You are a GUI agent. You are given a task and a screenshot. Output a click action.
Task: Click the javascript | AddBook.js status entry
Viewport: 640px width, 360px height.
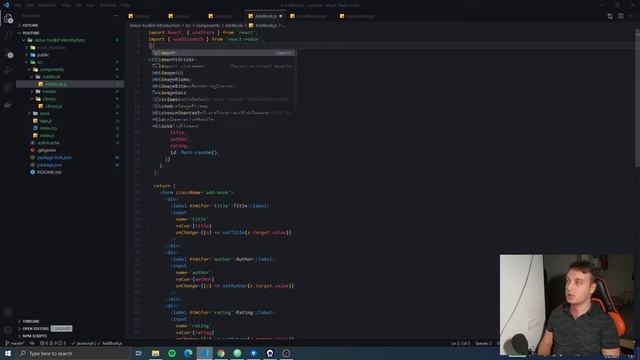tap(97, 343)
